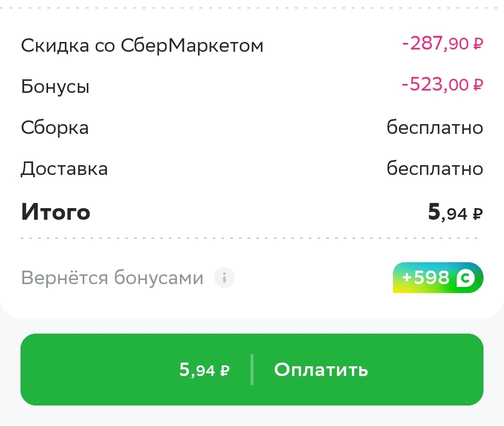
Task: Tap the Итого amount 5,94 ₽
Action: coord(455,213)
